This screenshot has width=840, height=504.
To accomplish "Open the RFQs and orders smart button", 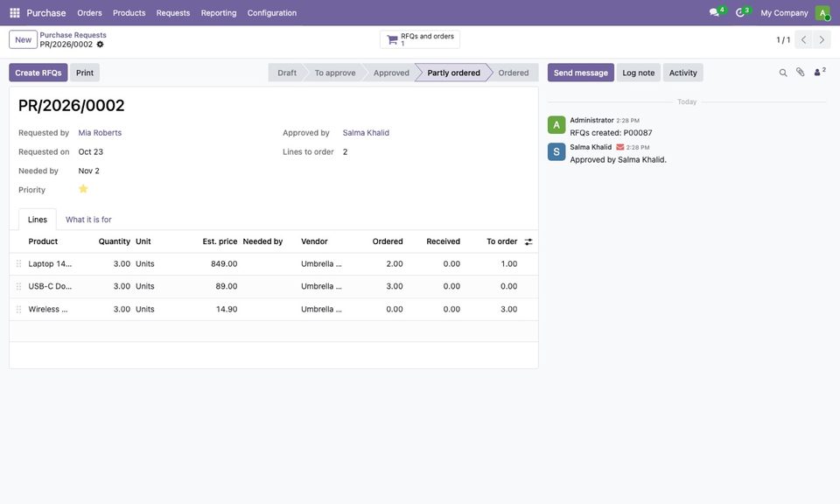I will tap(420, 39).
